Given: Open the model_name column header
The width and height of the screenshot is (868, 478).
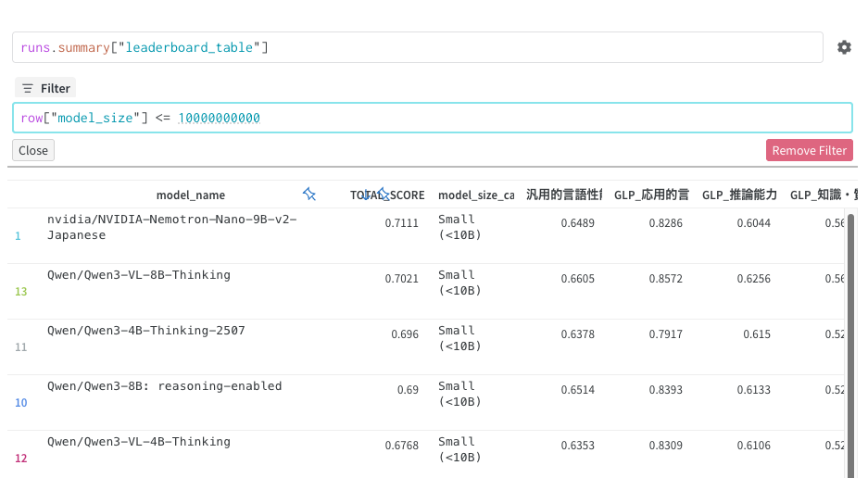Looking at the screenshot, I should coord(191,195).
